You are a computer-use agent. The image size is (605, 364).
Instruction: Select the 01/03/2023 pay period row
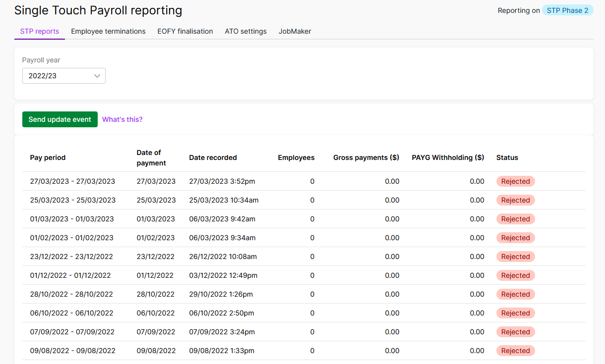(72, 219)
